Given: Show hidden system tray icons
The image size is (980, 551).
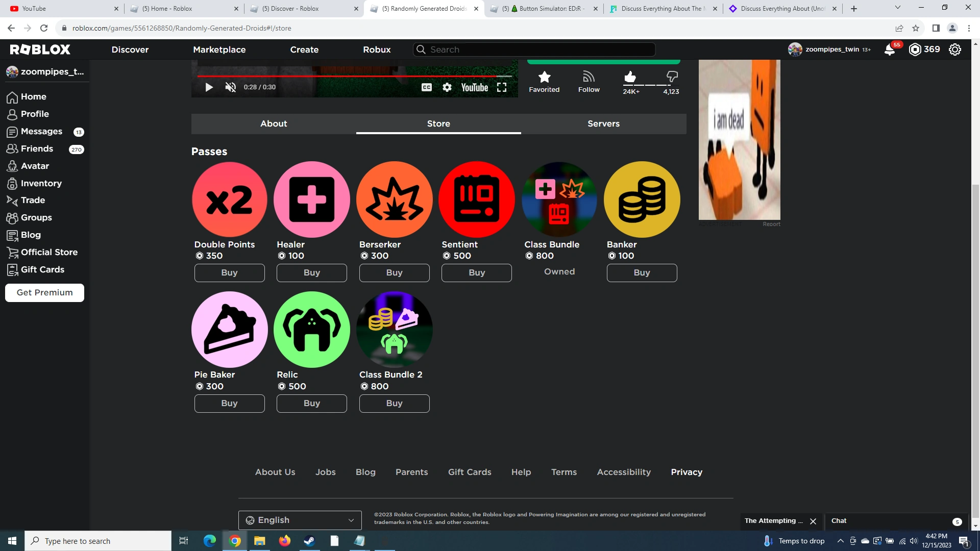Looking at the screenshot, I should coord(840,541).
